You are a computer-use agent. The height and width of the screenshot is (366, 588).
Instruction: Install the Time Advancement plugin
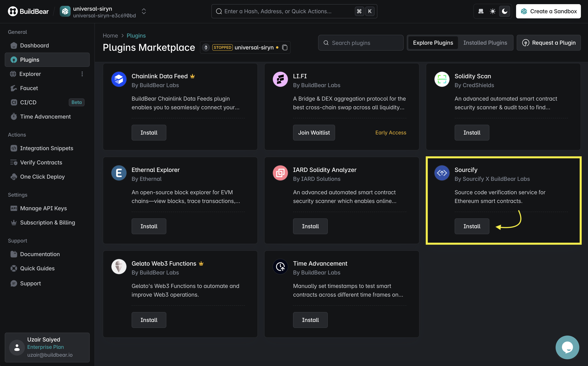pos(310,320)
